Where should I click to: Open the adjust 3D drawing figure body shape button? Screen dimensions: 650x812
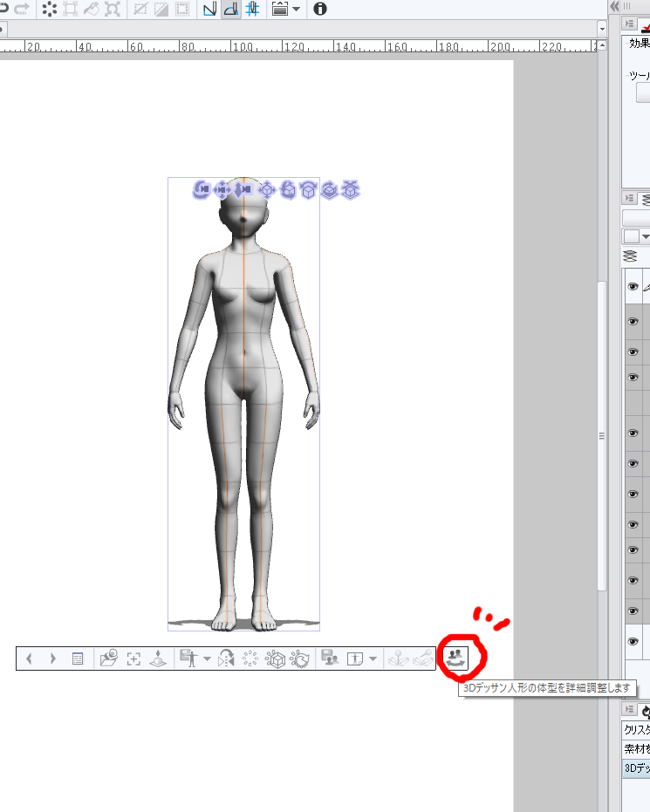[x=455, y=658]
